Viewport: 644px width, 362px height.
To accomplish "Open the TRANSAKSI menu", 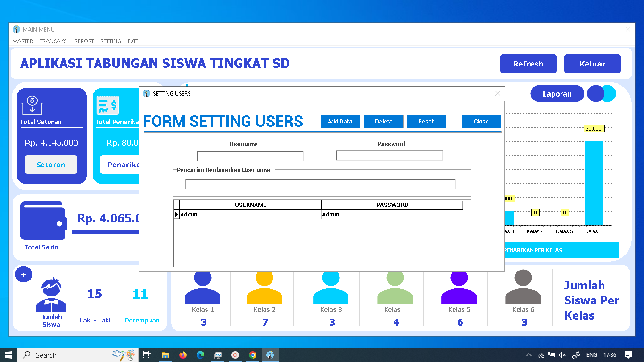I will [x=53, y=41].
